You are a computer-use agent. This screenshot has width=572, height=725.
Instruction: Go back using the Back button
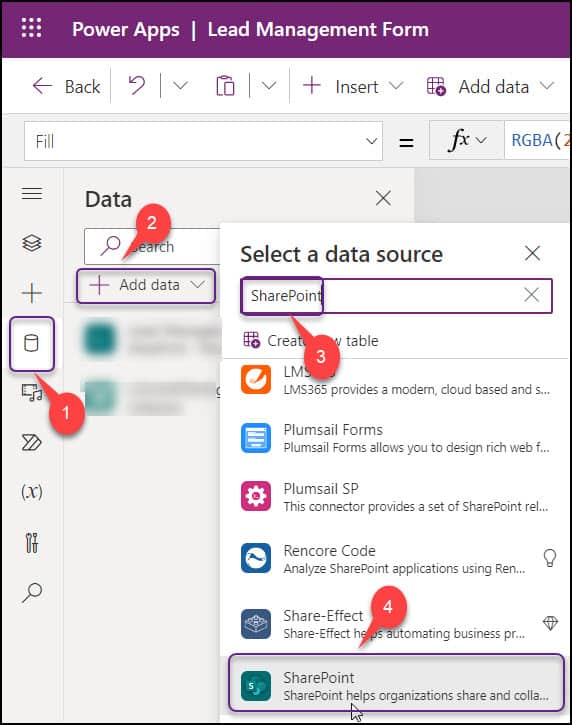(x=66, y=86)
